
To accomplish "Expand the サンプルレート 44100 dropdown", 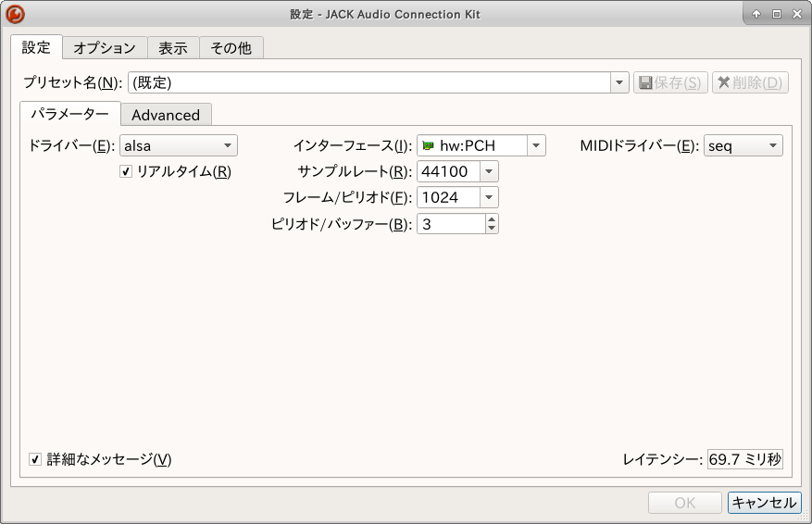I will tap(489, 171).
